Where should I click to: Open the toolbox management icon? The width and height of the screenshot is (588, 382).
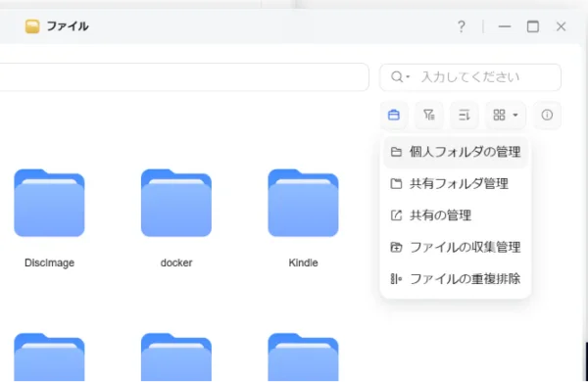coord(394,115)
